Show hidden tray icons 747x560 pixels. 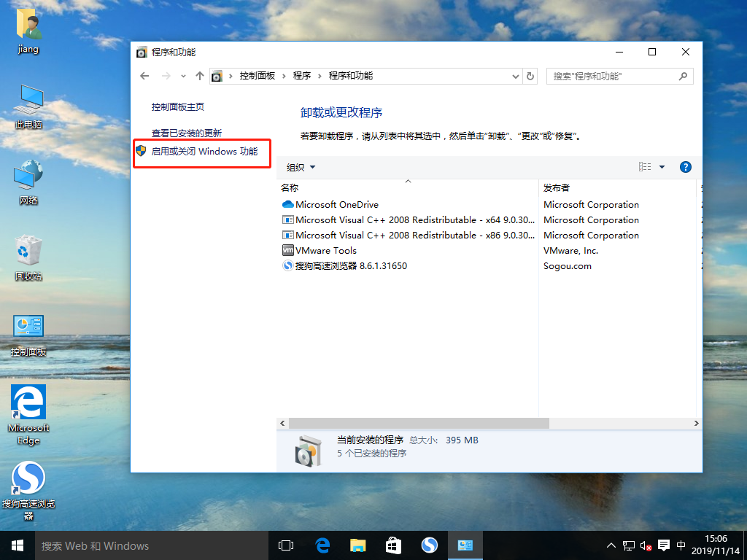[x=611, y=545]
